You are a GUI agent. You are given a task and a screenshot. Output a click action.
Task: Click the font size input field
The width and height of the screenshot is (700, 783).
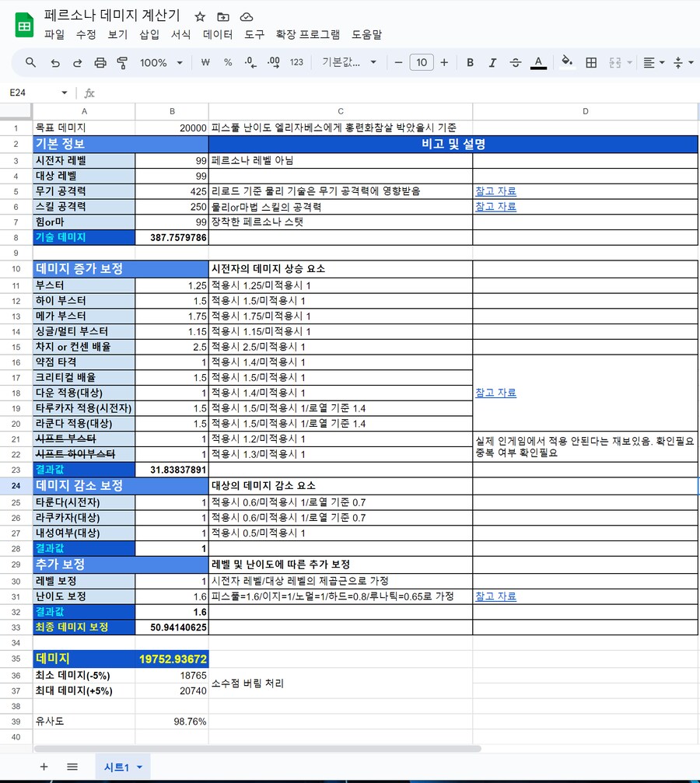point(421,63)
